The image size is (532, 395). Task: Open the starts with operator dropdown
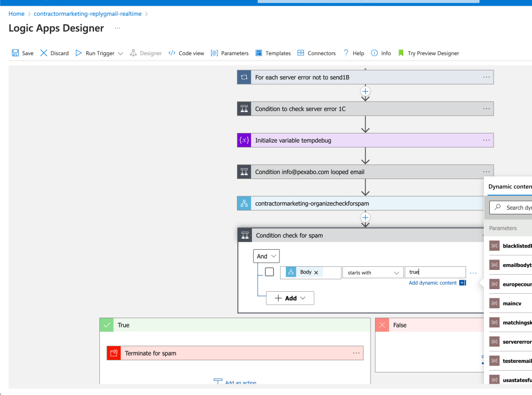pos(373,273)
